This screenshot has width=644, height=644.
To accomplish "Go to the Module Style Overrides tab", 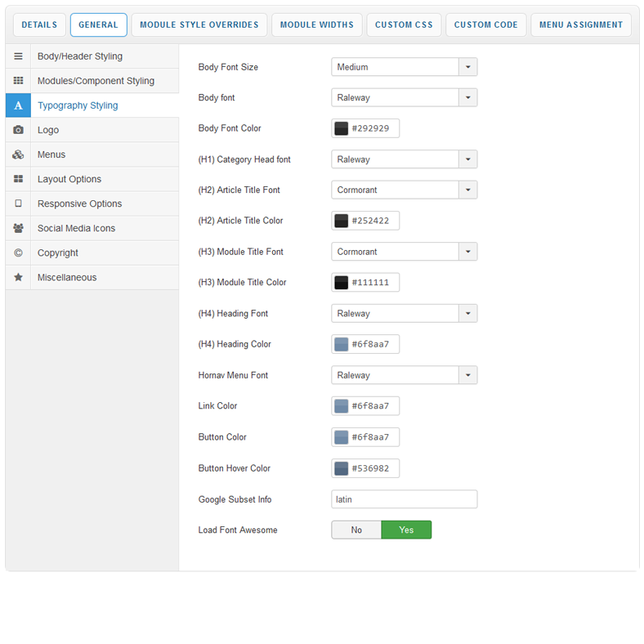I will (x=199, y=25).
